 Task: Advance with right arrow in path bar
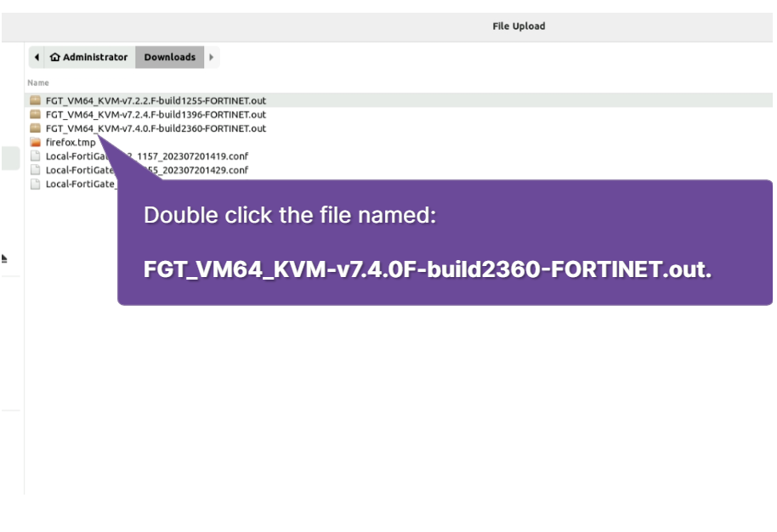pyautogui.click(x=212, y=58)
